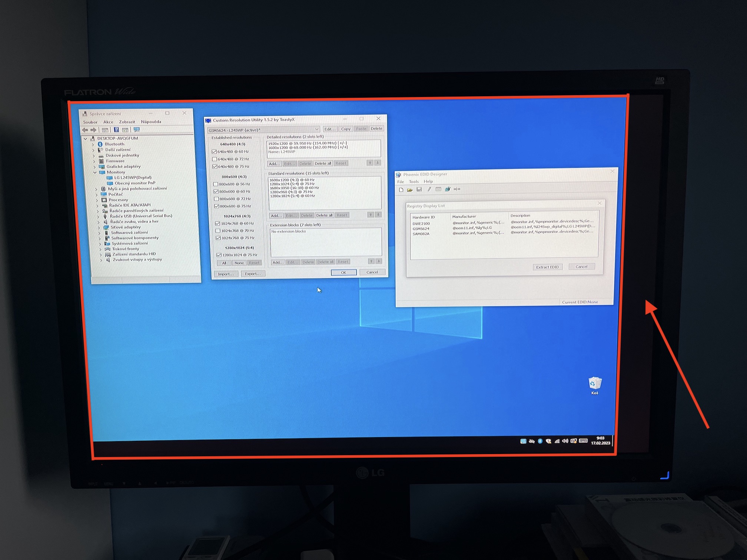Select the GSM5624 row in Registry Display List
This screenshot has width=747, height=560.
click(x=421, y=229)
